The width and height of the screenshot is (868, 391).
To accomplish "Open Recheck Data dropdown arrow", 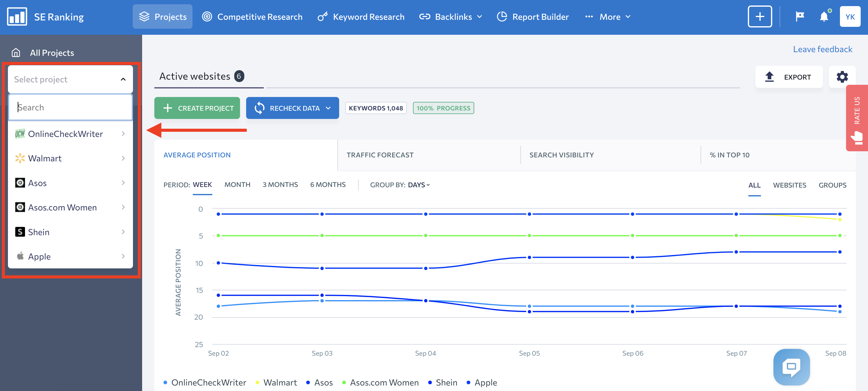I will 328,108.
